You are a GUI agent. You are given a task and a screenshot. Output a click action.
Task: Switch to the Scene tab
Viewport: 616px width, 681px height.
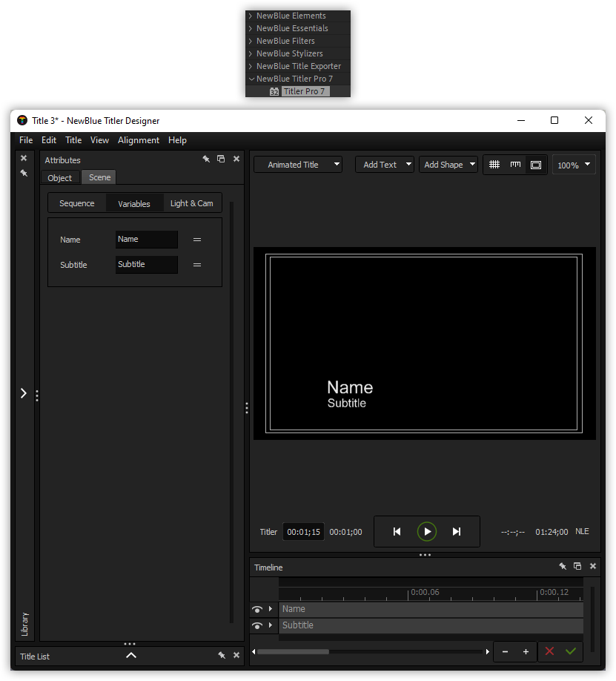click(x=99, y=177)
